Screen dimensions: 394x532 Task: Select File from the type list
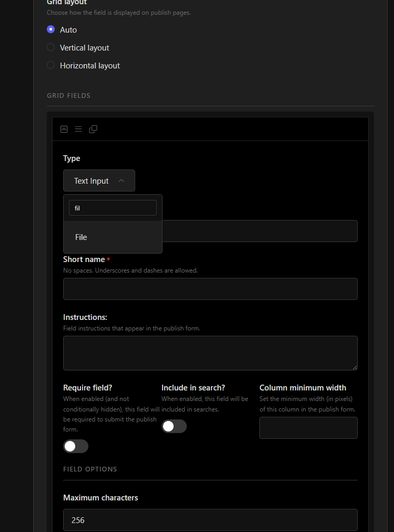[81, 237]
